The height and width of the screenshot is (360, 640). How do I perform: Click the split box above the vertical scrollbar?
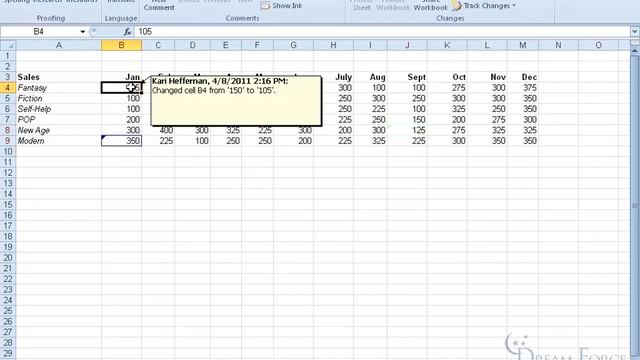[x=635, y=42]
